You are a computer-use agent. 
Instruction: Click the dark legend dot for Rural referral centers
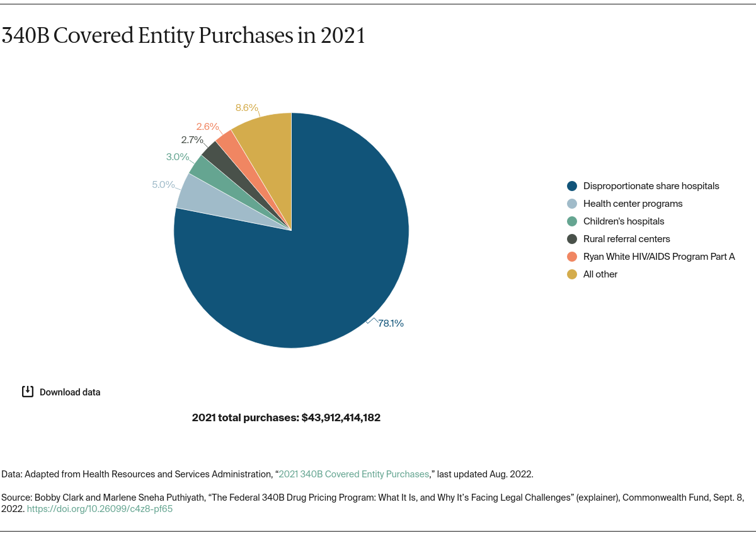[x=572, y=238]
